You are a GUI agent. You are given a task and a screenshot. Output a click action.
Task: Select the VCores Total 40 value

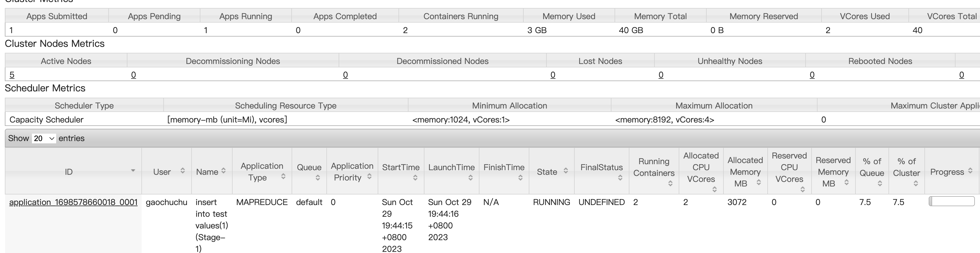(917, 30)
